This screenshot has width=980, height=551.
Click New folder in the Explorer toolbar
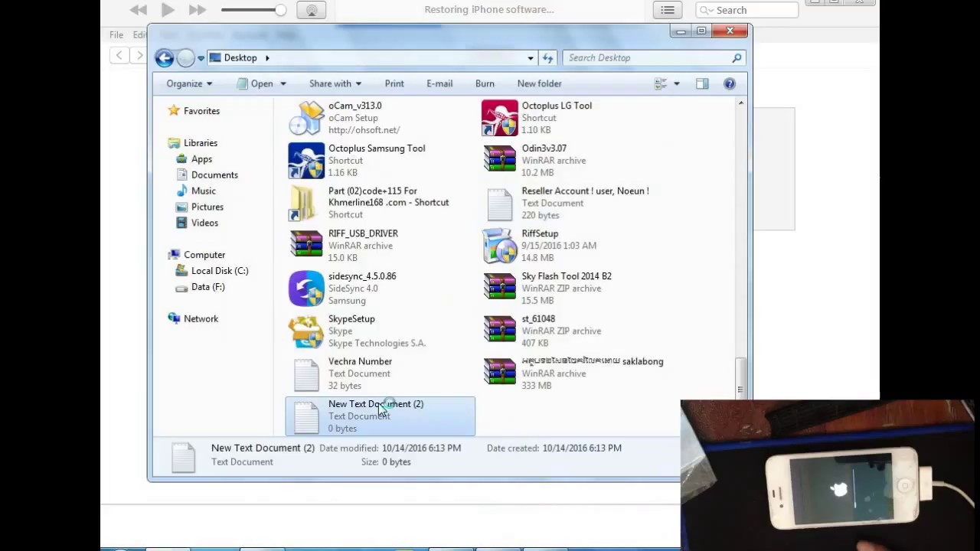tap(539, 83)
